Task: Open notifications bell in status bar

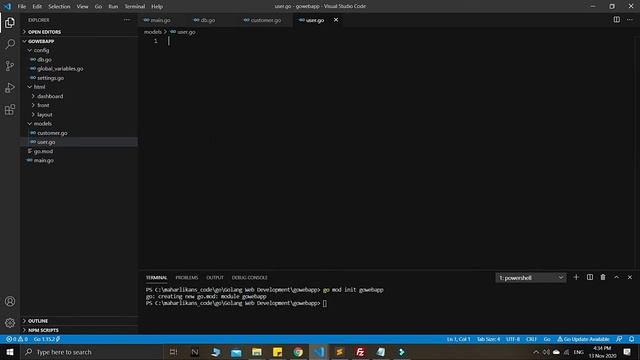Action: pyautogui.click(x=631, y=339)
